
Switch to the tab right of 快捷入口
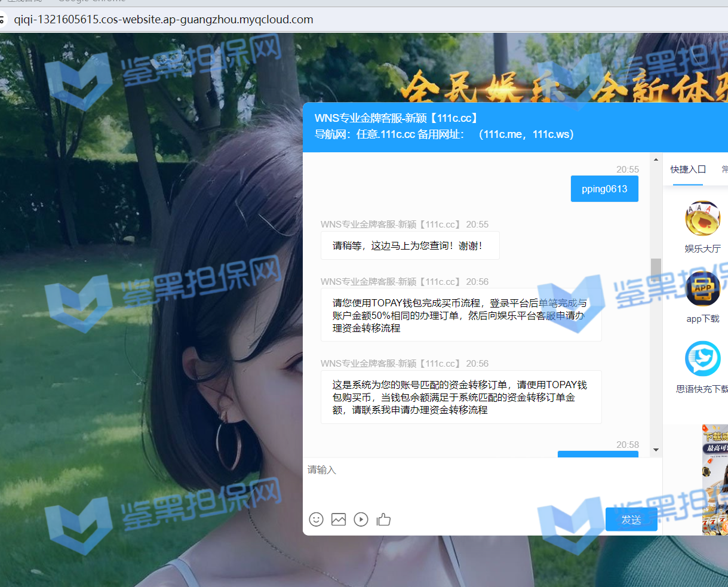click(724, 170)
